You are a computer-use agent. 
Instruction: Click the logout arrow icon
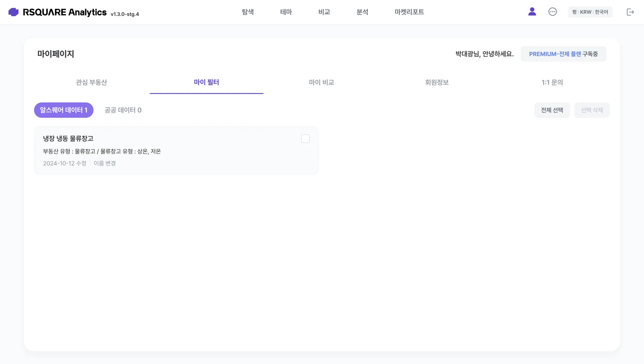(630, 12)
